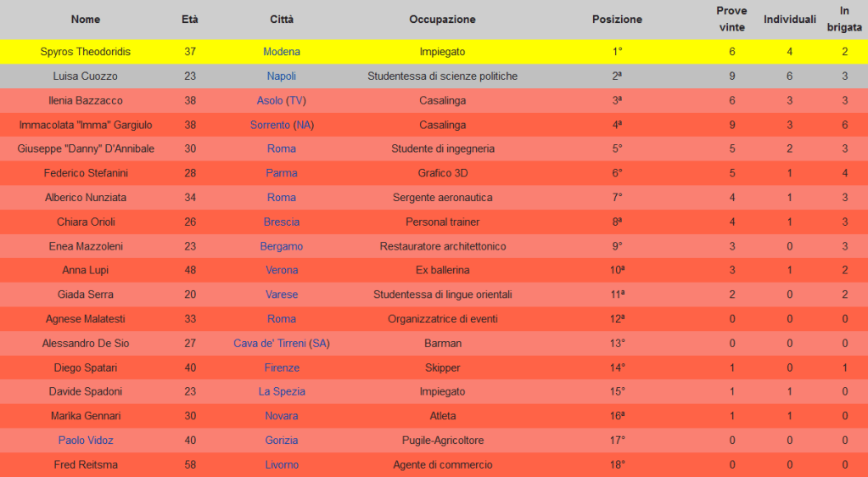Viewport: 868px width, 477px height.
Task: Click the Nome column header
Action: click(86, 20)
